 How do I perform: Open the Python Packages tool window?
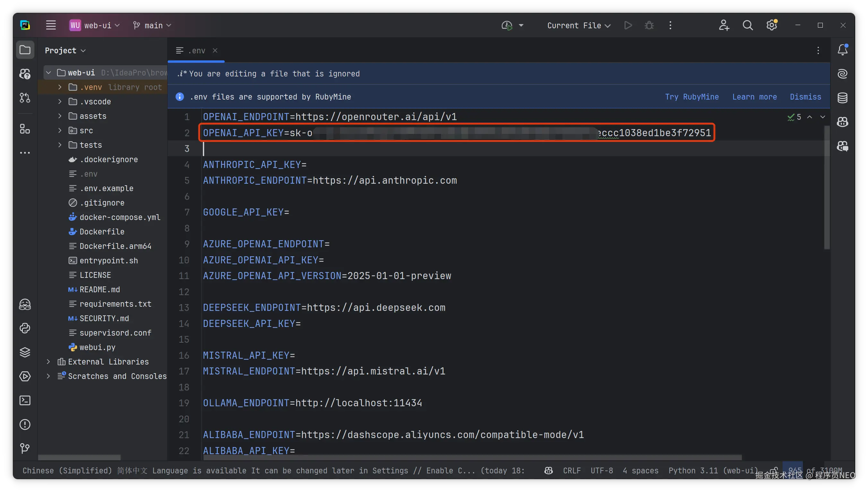(25, 352)
